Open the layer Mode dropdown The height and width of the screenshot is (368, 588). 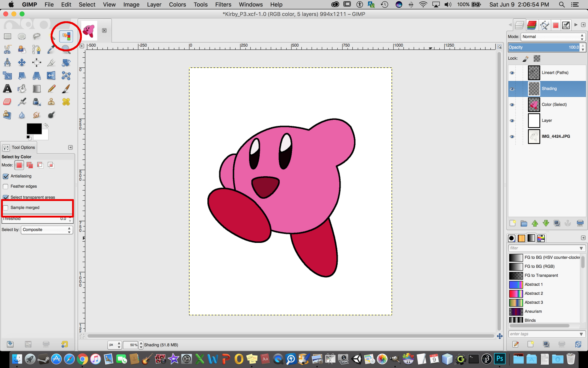click(553, 37)
